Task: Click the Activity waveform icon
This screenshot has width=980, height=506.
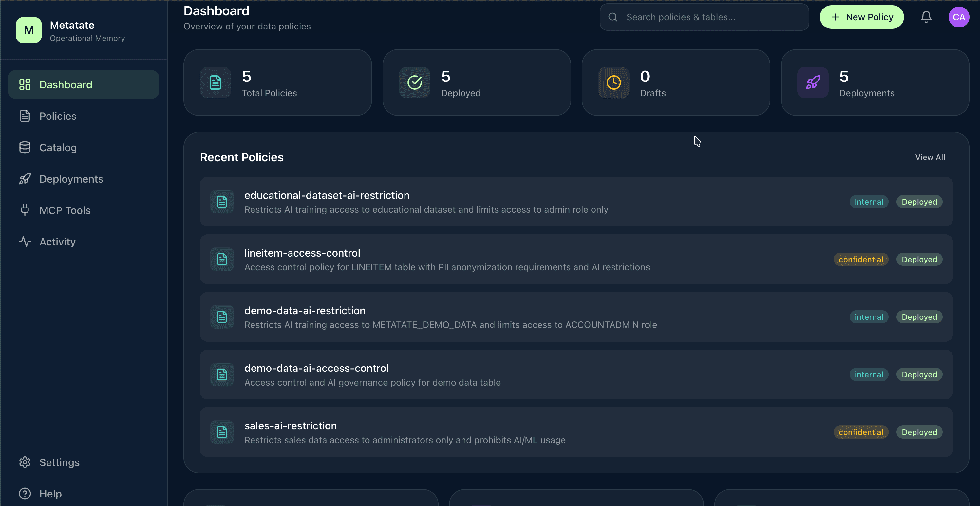Action: tap(25, 242)
